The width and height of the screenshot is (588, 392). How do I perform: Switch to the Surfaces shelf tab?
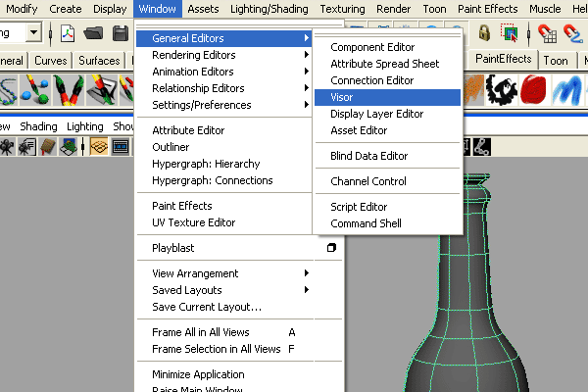tap(99, 61)
